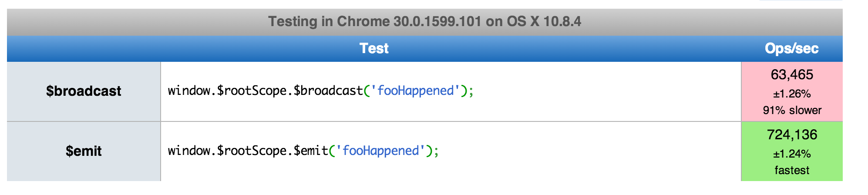Image resolution: width=868 pixels, height=195 pixels.
Task: Click the ±1.24% margin text
Action: 792,154
